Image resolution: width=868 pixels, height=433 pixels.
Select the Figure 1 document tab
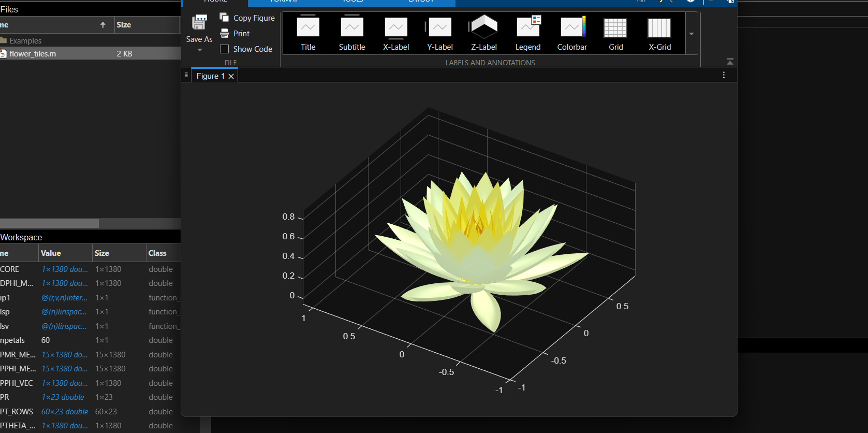[210, 76]
